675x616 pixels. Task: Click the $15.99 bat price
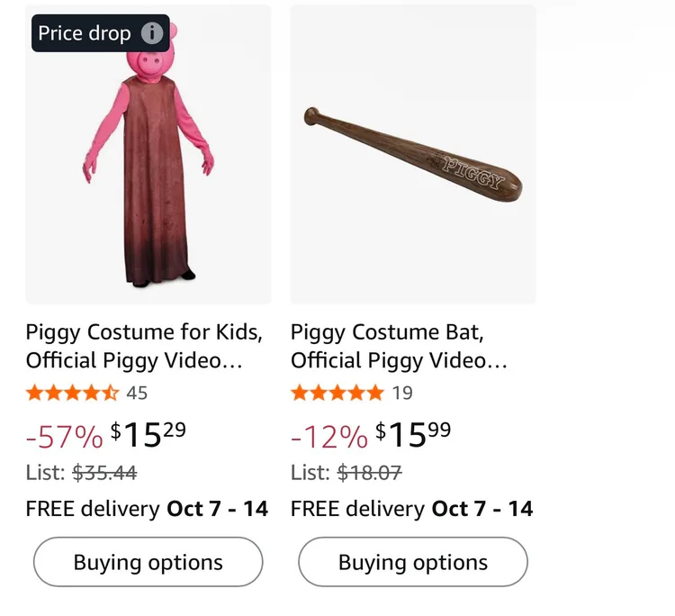coord(413,434)
